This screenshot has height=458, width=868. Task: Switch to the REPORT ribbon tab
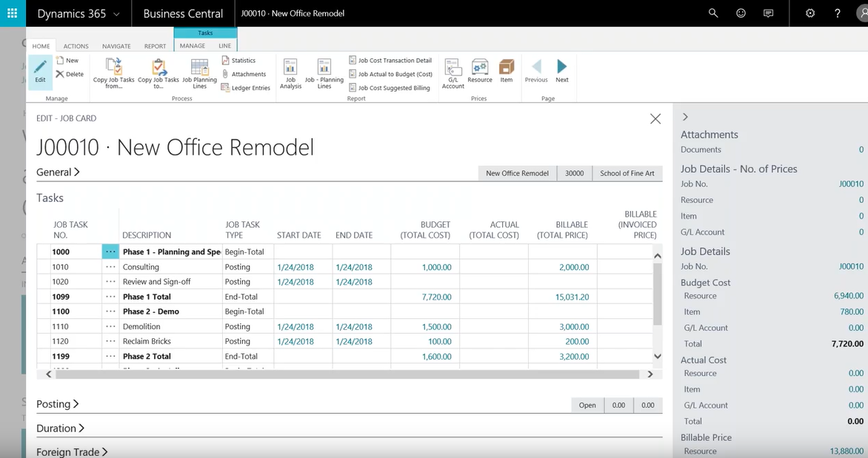click(155, 46)
